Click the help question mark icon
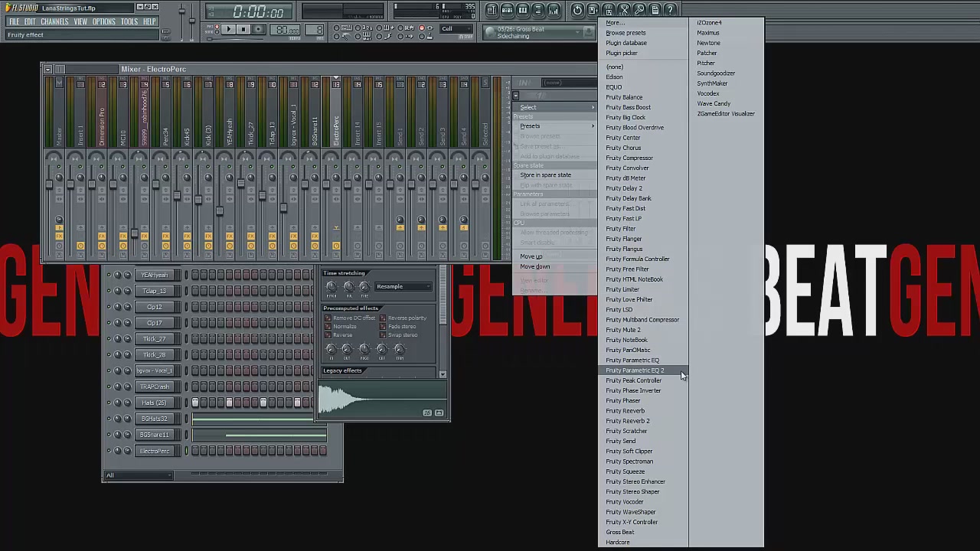980x551 pixels. pyautogui.click(x=670, y=10)
